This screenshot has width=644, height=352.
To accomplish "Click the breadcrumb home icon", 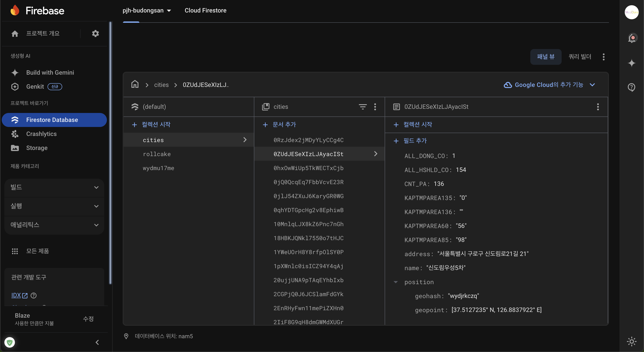I will pyautogui.click(x=135, y=84).
